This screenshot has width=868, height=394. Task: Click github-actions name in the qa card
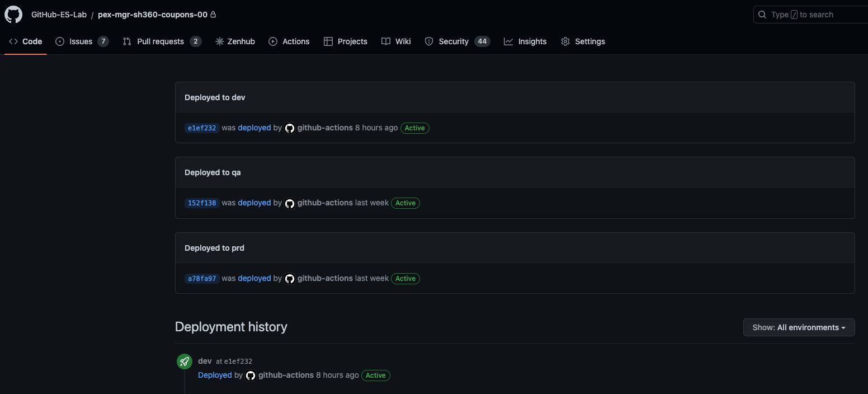325,203
